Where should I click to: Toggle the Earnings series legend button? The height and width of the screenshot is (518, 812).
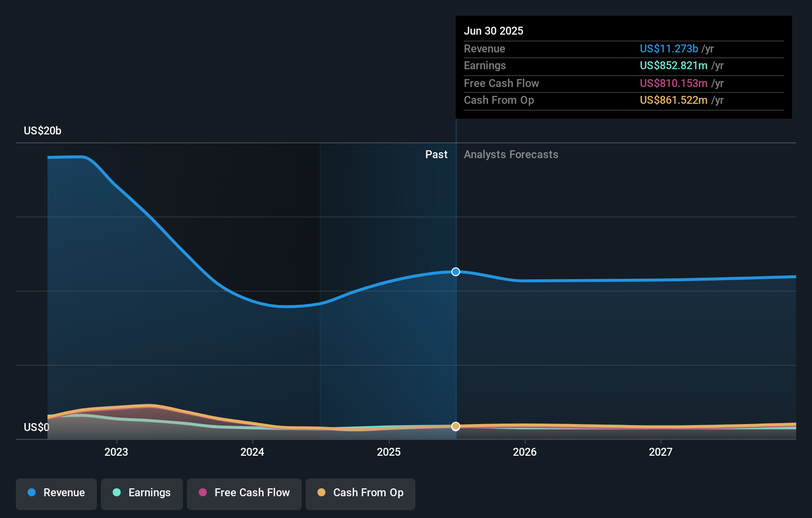[142, 494]
